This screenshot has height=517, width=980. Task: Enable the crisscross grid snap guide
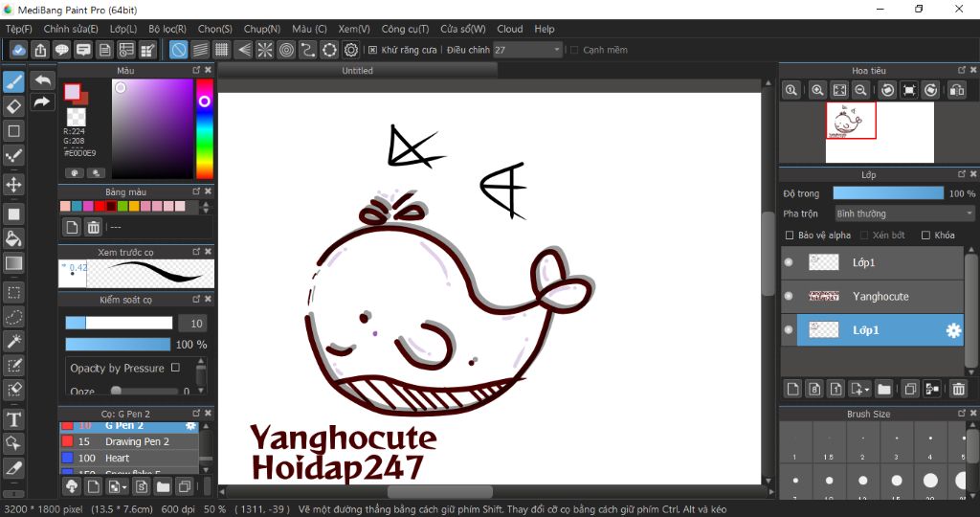(x=222, y=50)
